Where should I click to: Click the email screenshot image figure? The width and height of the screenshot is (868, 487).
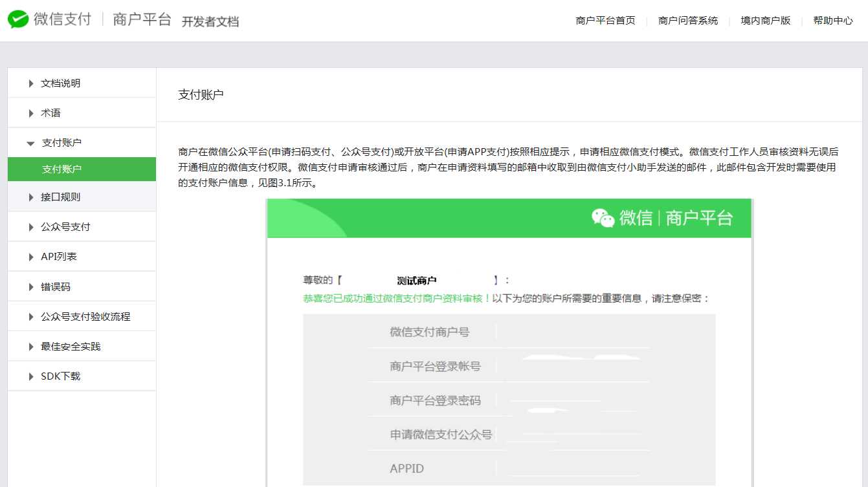(x=509, y=343)
